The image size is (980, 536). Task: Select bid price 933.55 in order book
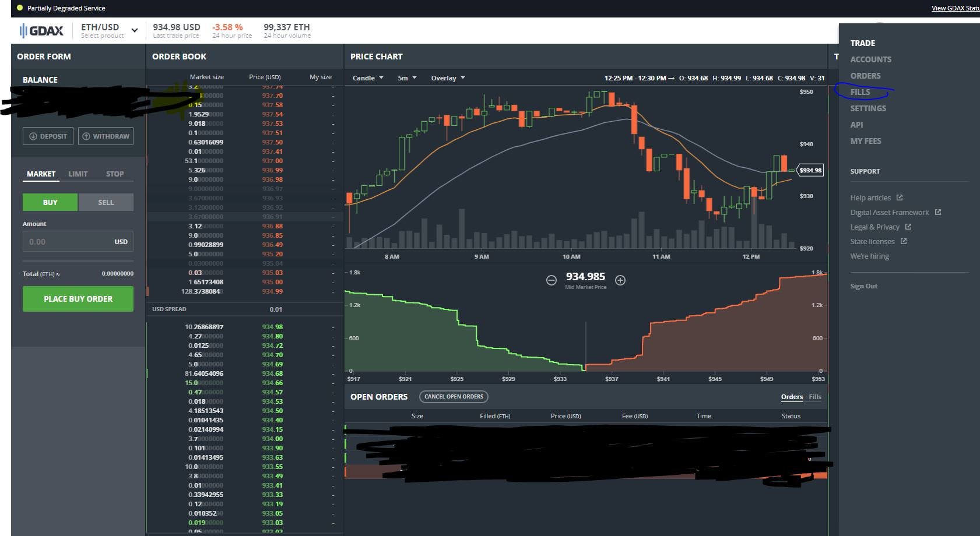click(x=272, y=467)
